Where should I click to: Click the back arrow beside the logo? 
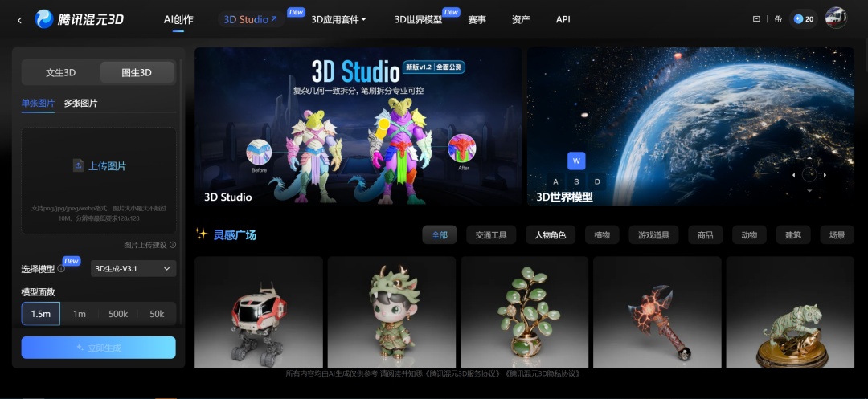(x=19, y=20)
